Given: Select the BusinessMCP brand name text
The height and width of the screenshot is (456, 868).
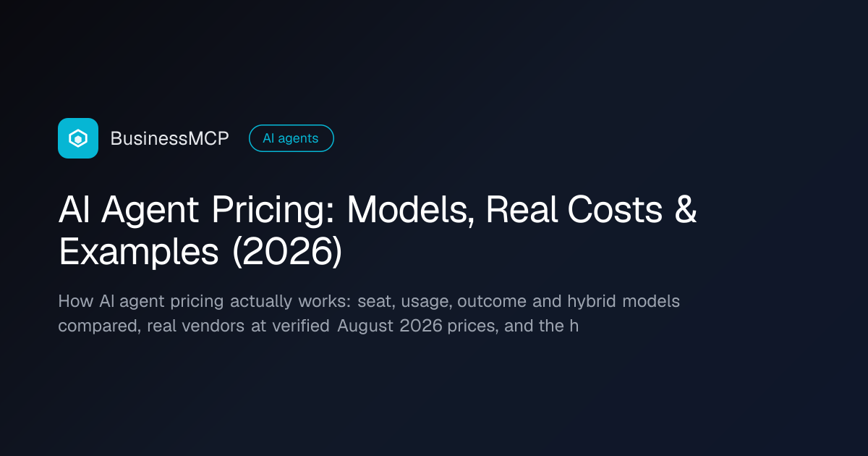Looking at the screenshot, I should (169, 138).
